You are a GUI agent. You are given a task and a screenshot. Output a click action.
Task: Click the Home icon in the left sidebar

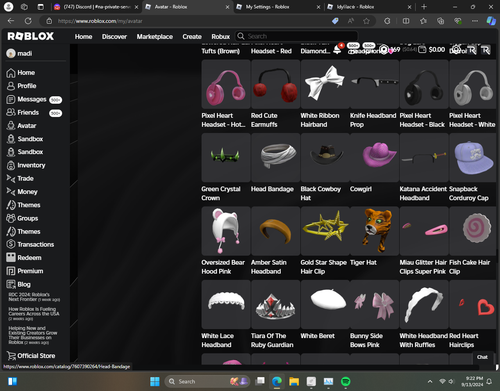tap(11, 73)
